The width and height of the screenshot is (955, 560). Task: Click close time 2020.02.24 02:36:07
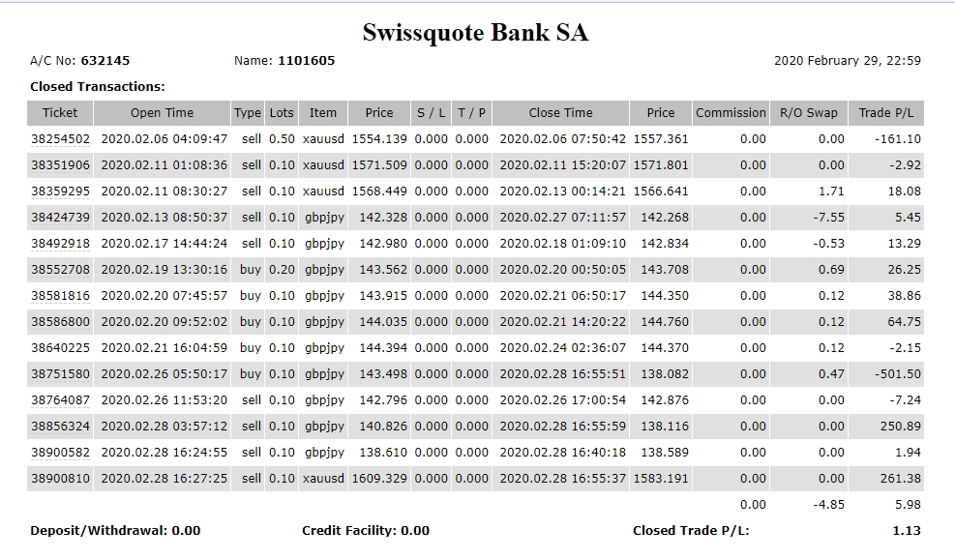pyautogui.click(x=563, y=348)
